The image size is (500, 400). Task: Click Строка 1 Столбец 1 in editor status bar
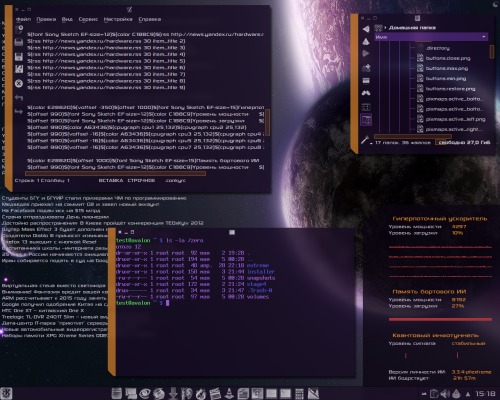[x=42, y=180]
